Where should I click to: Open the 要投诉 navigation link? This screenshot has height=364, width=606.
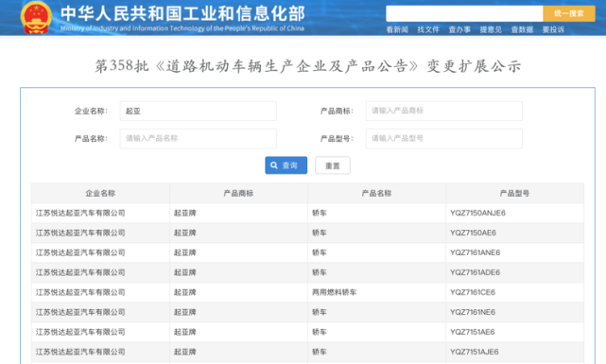(553, 29)
